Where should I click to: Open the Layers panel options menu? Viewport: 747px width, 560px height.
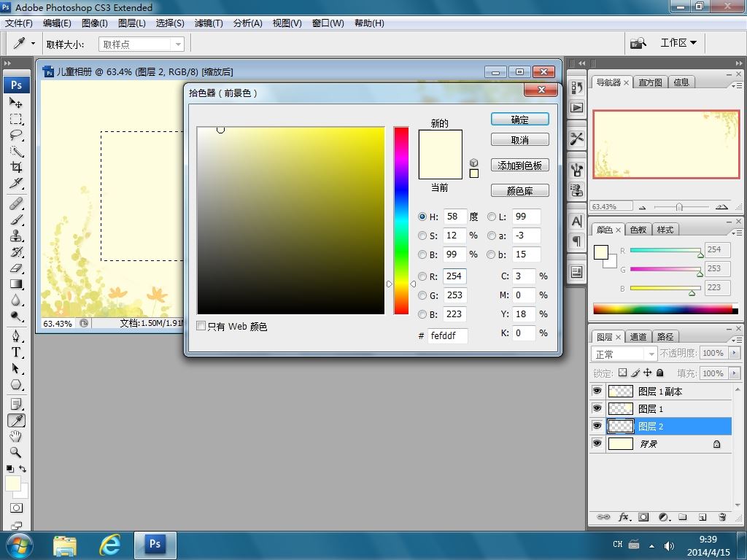click(x=737, y=340)
